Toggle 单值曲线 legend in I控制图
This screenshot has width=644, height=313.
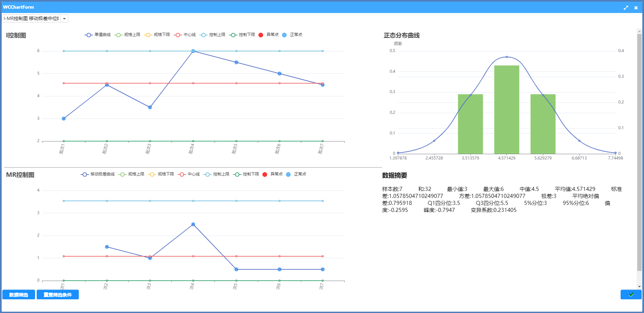coord(88,35)
